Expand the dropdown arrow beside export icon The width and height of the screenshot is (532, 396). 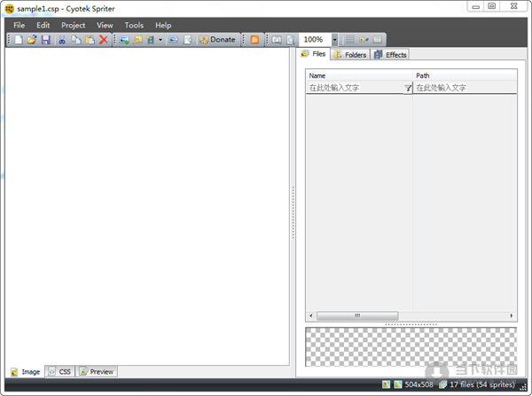[x=160, y=40]
